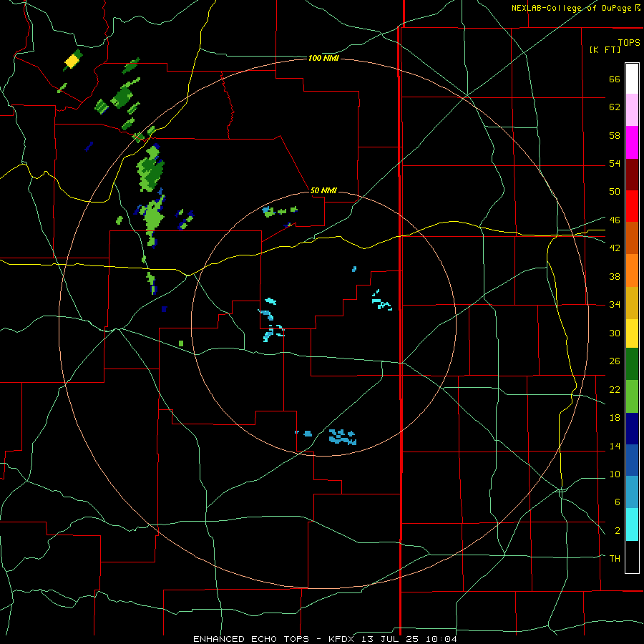The height and width of the screenshot is (644, 644).
Task: Click the '[K FT]' units label
Action: (605, 49)
